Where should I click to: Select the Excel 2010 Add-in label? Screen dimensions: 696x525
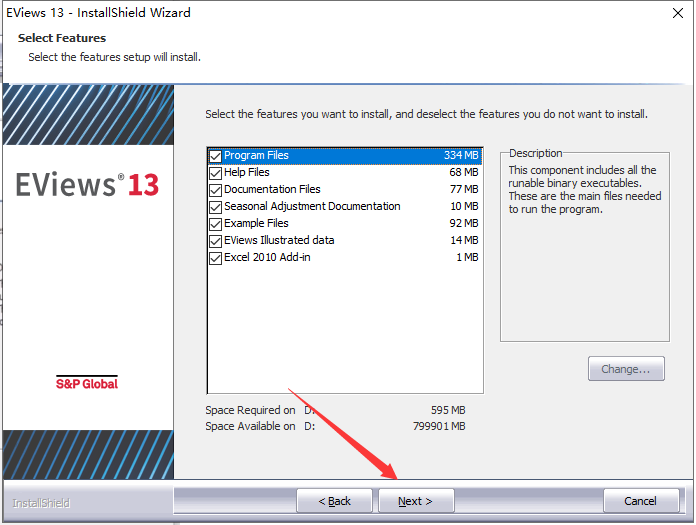pos(267,257)
